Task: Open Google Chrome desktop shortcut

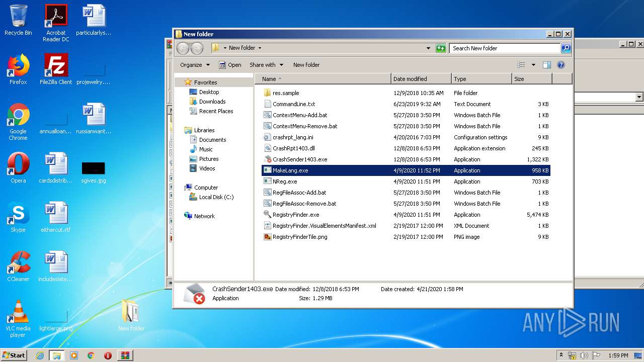Action: pyautogui.click(x=18, y=122)
